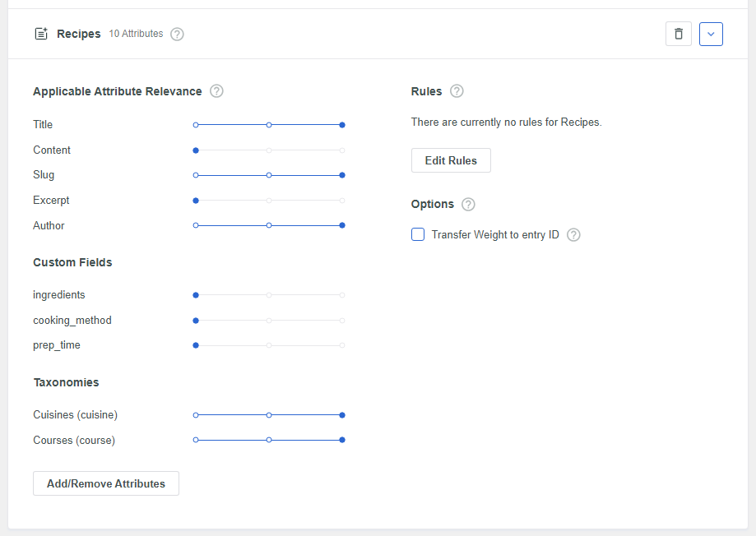Set Content slider to highest point

[342, 150]
